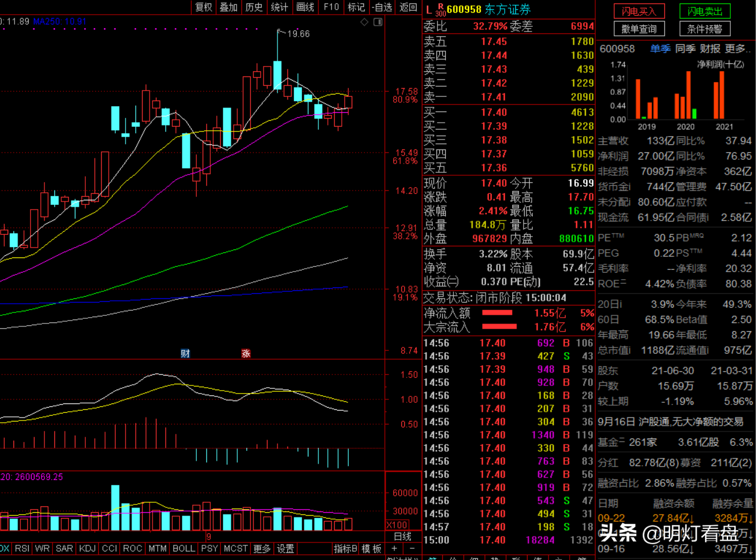The image size is (756, 560).
Task: Click the 基金 261家 holdings row
Action: [675, 442]
